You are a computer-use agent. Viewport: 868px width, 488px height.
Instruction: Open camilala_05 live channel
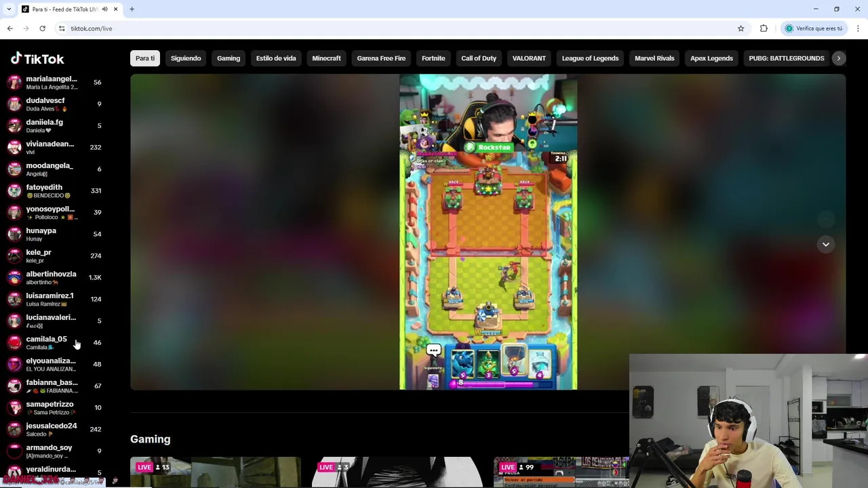[54, 343]
